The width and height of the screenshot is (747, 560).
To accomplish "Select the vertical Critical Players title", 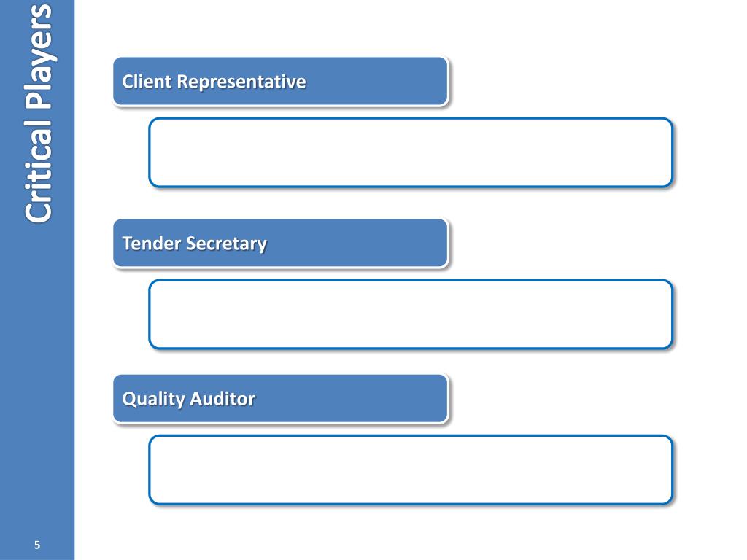I will [39, 113].
